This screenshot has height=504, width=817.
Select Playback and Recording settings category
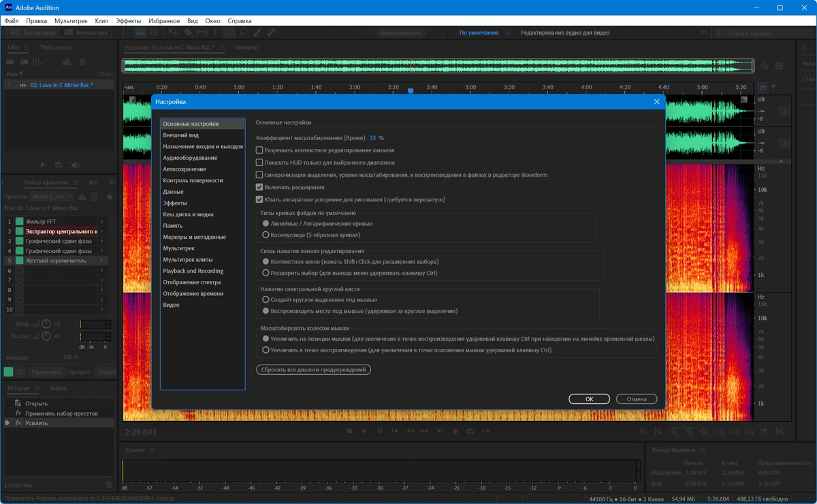tap(193, 271)
